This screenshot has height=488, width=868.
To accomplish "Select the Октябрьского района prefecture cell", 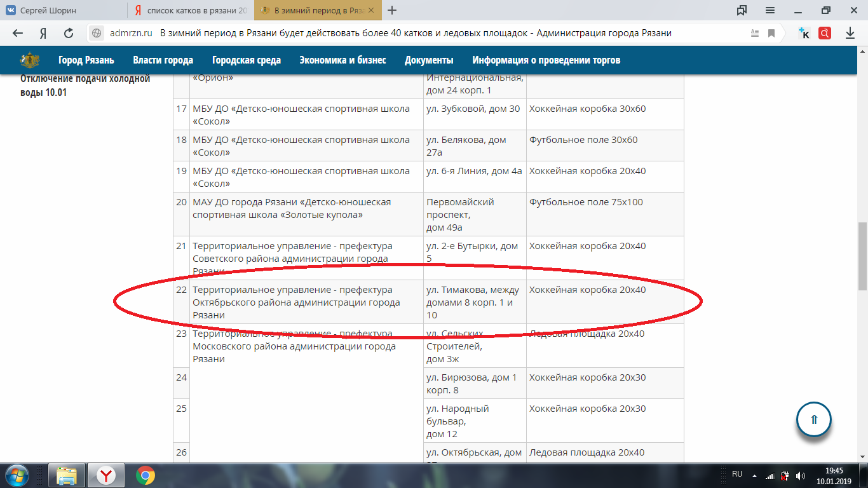I will [306, 302].
